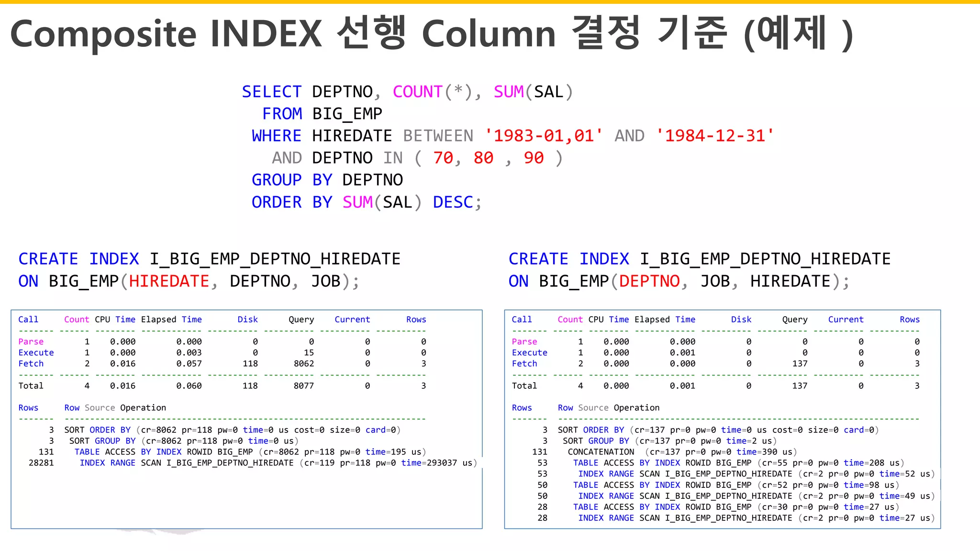The image size is (980, 551).
Task: Click 'Fetch' row label in left table
Action: (x=31, y=364)
